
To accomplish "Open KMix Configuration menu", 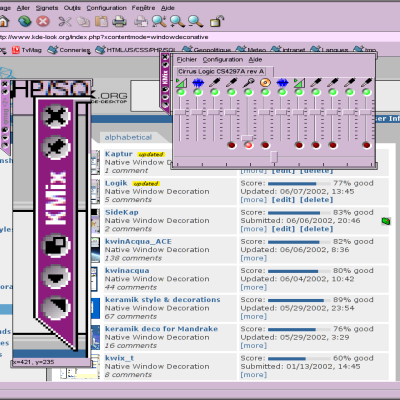I will [223, 59].
